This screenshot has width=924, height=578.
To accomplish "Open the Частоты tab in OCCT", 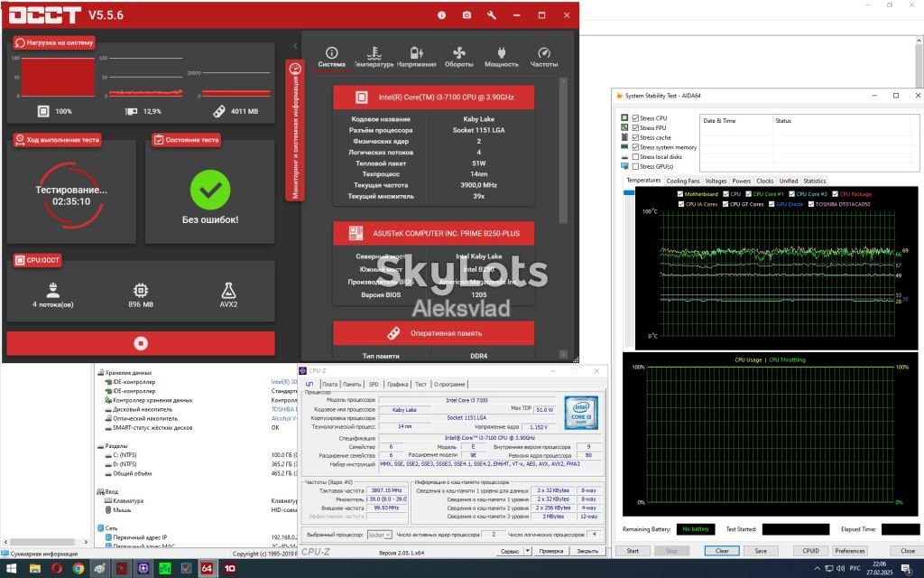I will (544, 57).
